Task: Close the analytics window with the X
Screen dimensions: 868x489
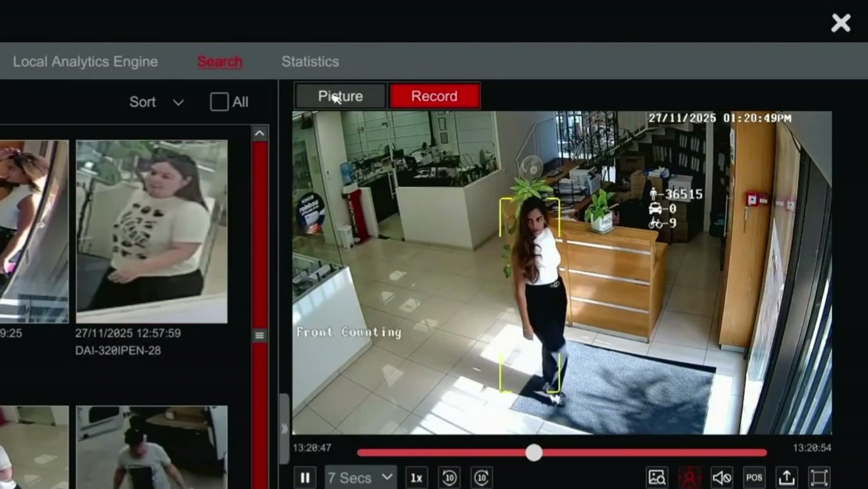Action: point(841,23)
